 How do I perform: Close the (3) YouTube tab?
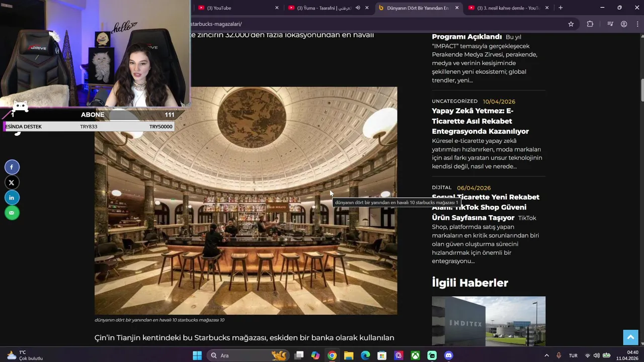[x=277, y=8]
